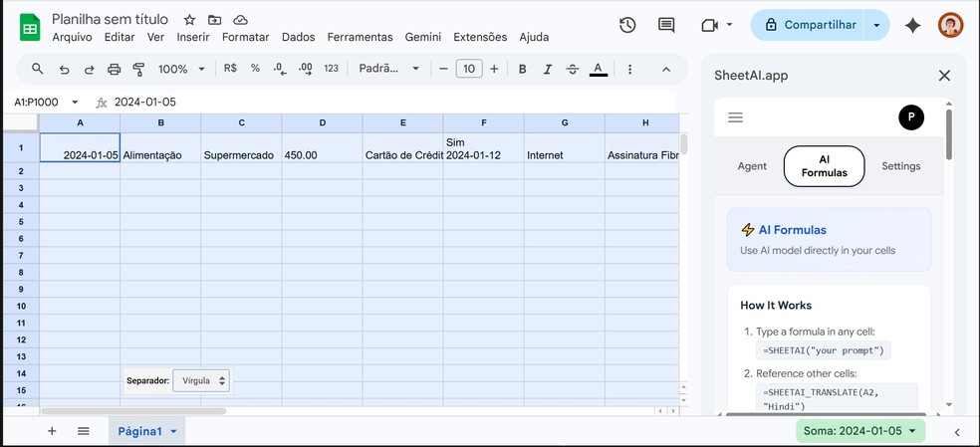Viewport: 980px width, 447px height.
Task: Select the cell containing Internet
Action: [x=565, y=147]
